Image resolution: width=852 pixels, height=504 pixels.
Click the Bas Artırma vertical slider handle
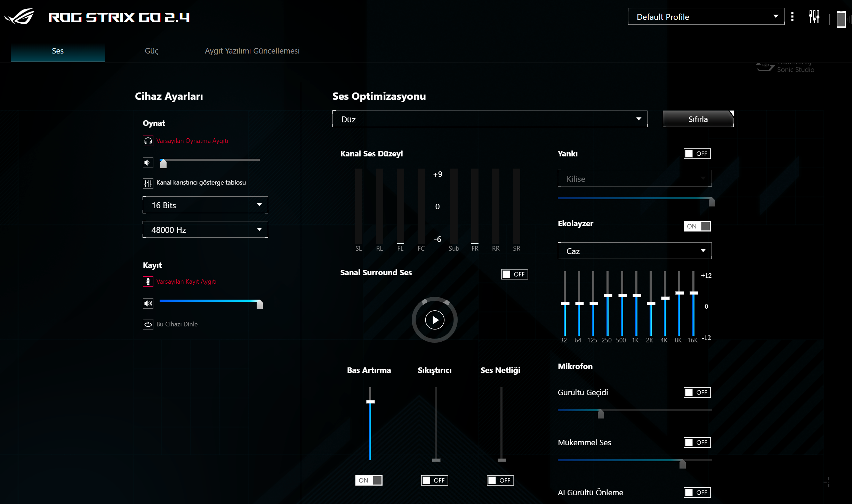point(370,402)
